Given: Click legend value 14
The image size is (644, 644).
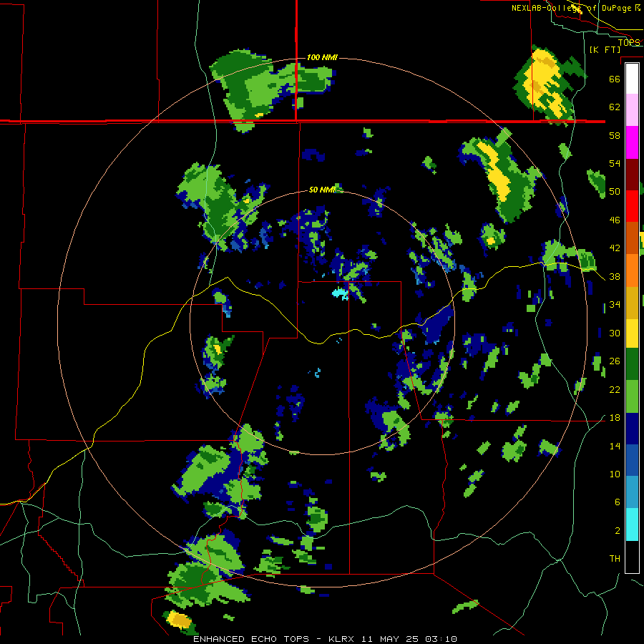Looking at the screenshot, I should tap(615, 446).
